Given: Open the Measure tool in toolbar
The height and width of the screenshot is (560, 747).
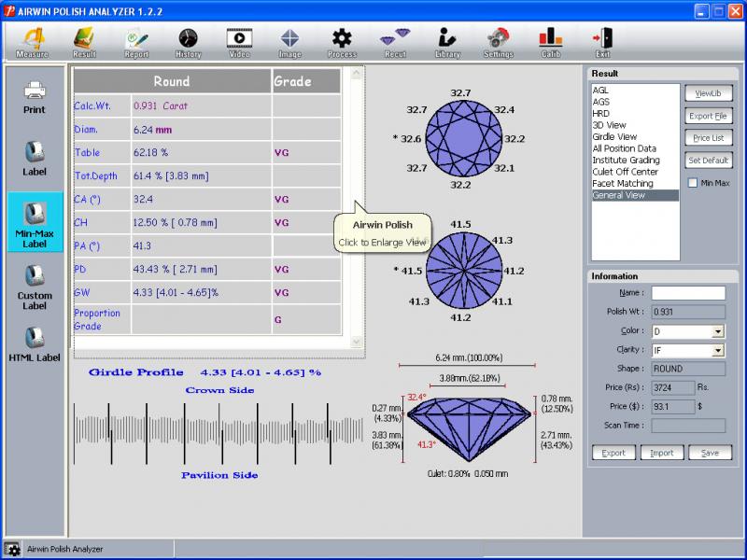Looking at the screenshot, I should click(33, 41).
